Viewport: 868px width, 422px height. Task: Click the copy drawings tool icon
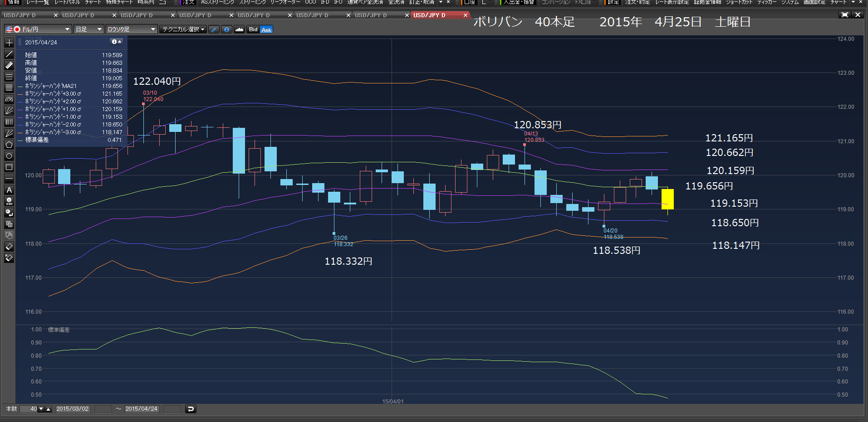(x=9, y=224)
